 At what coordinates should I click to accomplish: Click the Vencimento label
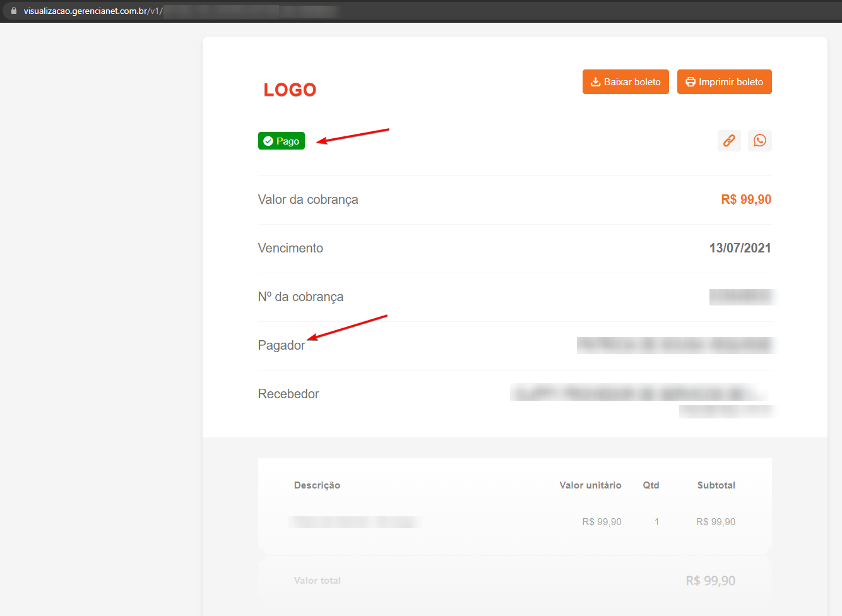click(290, 248)
